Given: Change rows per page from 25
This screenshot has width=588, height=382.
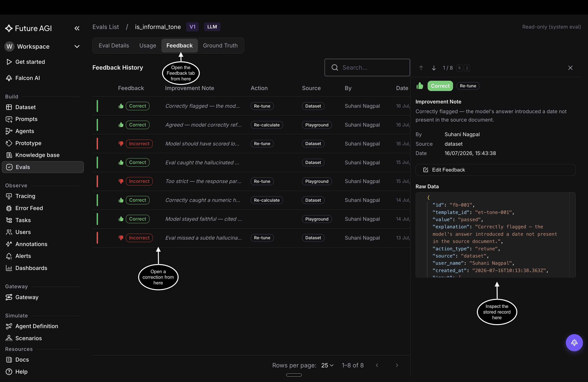Looking at the screenshot, I should point(327,365).
